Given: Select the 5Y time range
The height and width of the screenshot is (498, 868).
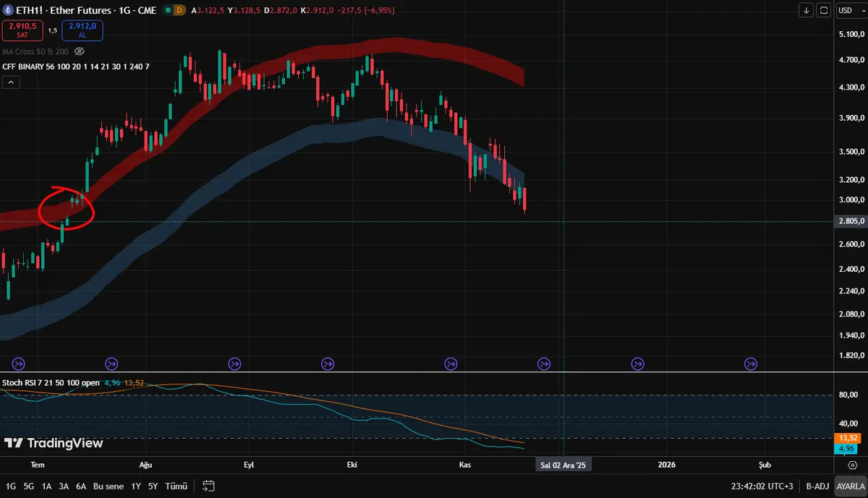Looking at the screenshot, I should click(153, 486).
